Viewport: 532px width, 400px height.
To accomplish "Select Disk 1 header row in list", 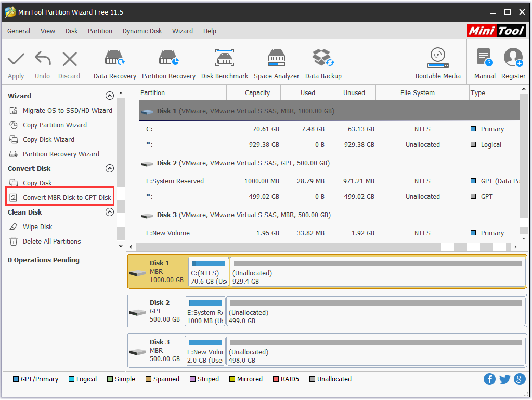I will tap(330, 111).
